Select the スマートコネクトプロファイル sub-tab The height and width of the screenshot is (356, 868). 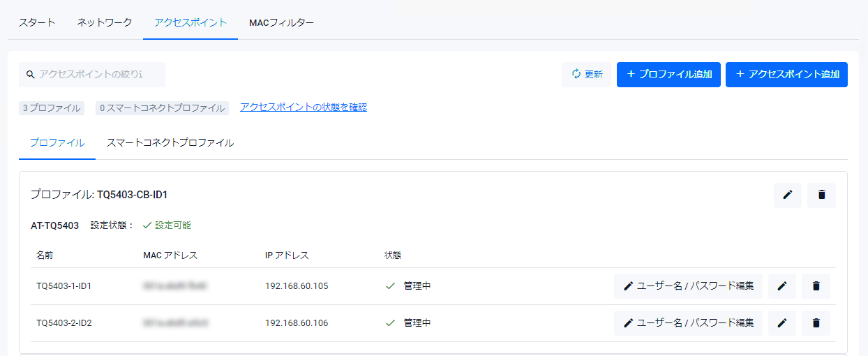click(170, 143)
